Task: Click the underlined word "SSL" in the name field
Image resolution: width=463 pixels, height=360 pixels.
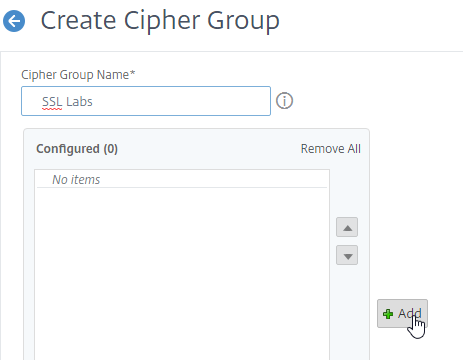Action: [x=52, y=102]
